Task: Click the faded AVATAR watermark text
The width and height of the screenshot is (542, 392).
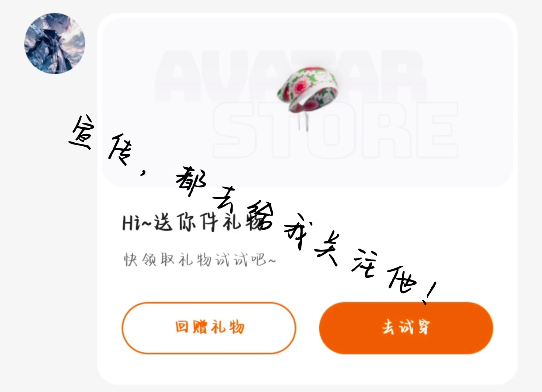Action: [290, 76]
